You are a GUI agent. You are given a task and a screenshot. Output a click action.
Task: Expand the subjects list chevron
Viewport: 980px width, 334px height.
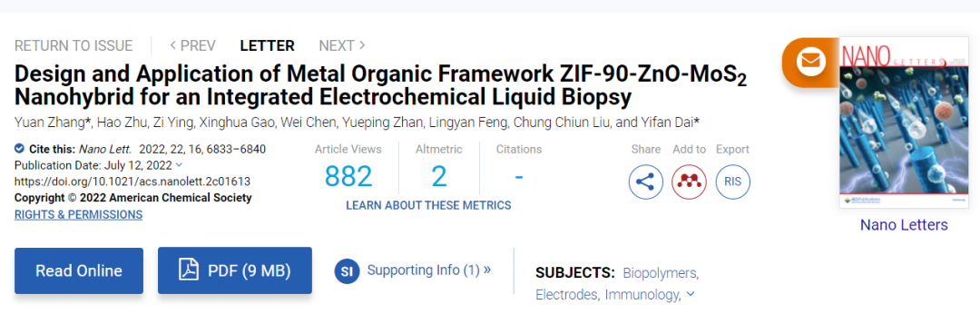pyautogui.click(x=690, y=294)
